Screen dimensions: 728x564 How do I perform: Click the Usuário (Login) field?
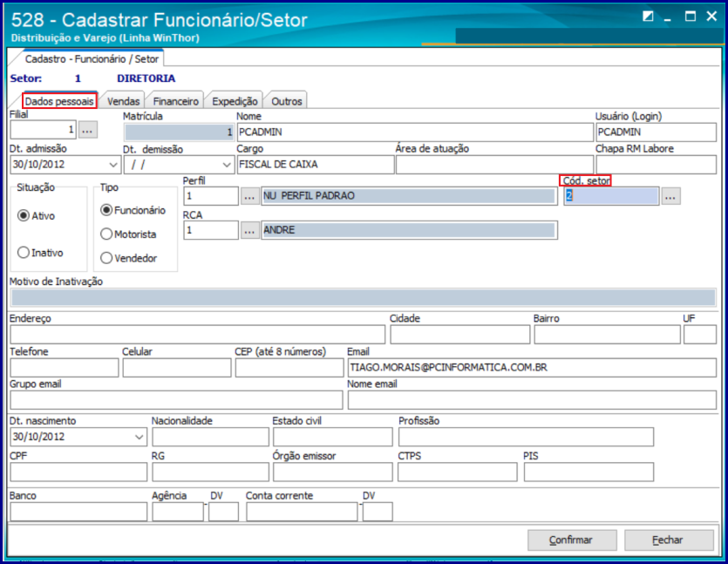656,132
